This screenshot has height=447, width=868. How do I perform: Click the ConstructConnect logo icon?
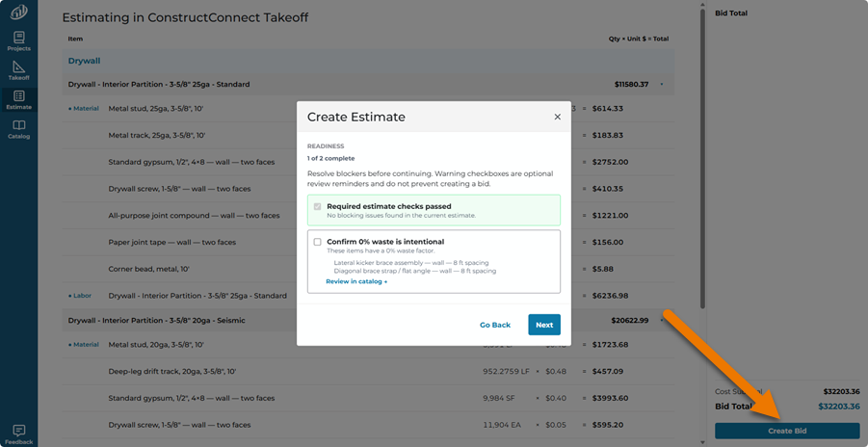pos(19,11)
